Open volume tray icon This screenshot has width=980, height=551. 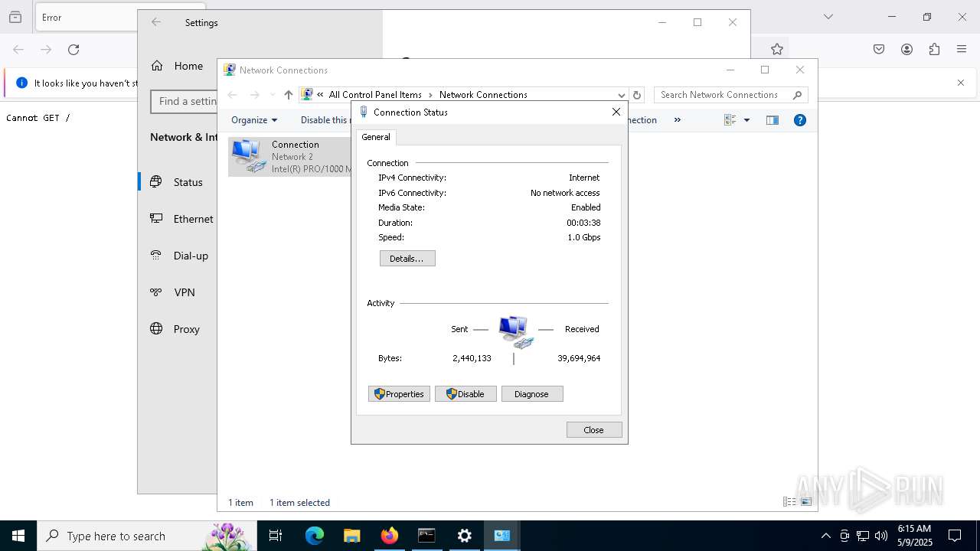pos(880,536)
